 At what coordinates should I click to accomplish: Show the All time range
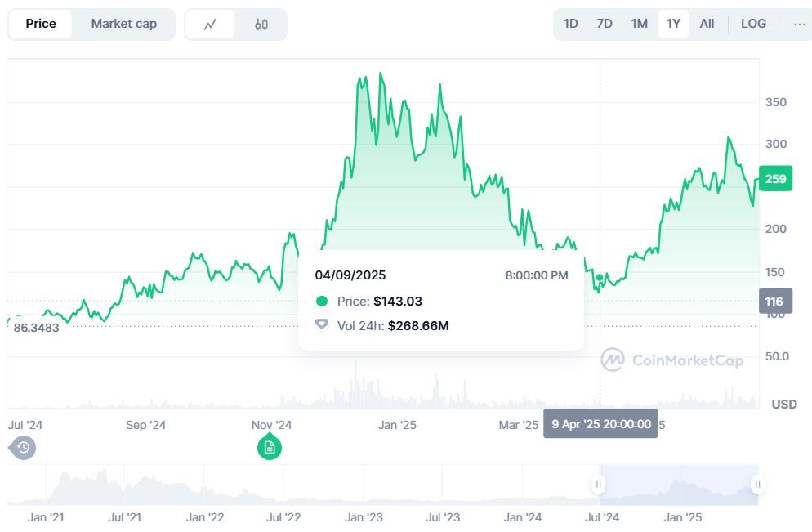click(x=707, y=24)
